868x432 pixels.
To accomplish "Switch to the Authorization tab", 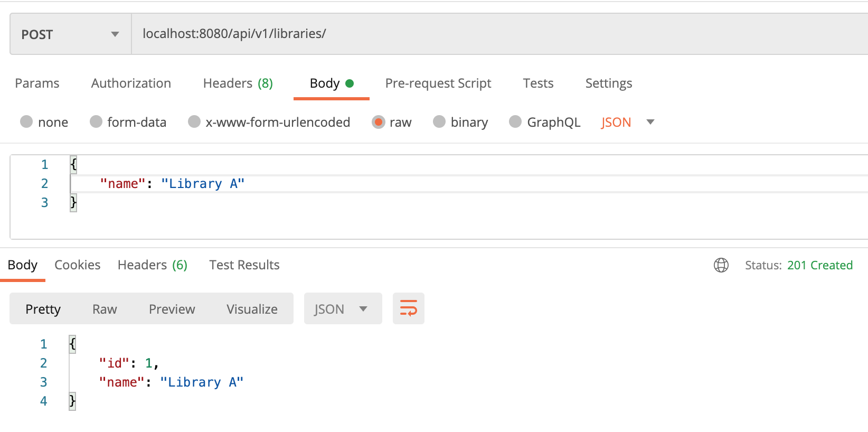I will click(131, 83).
